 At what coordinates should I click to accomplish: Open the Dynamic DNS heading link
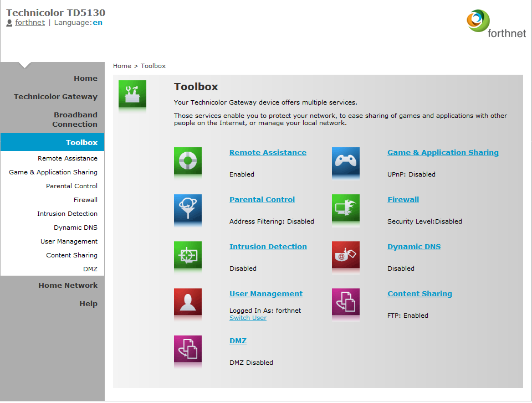coord(414,247)
